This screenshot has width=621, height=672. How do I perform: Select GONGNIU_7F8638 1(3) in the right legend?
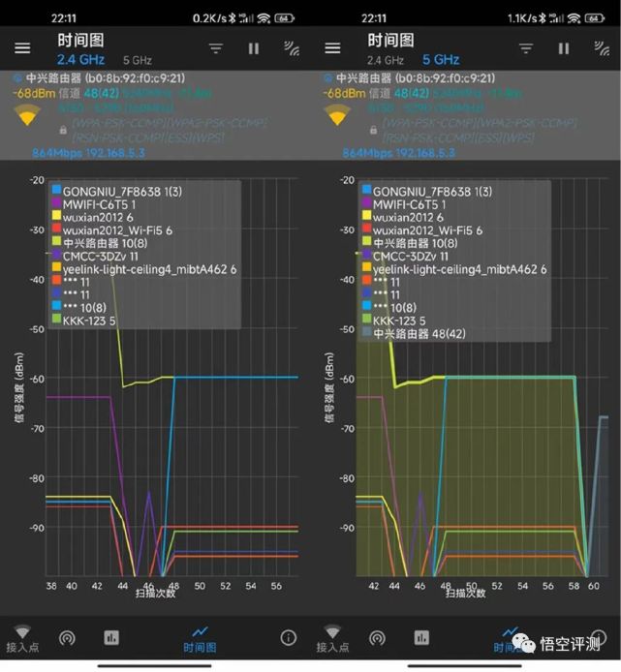click(x=432, y=192)
